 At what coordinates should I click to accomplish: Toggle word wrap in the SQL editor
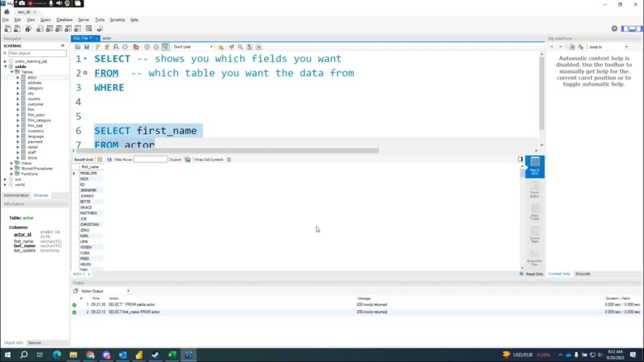click(259, 47)
